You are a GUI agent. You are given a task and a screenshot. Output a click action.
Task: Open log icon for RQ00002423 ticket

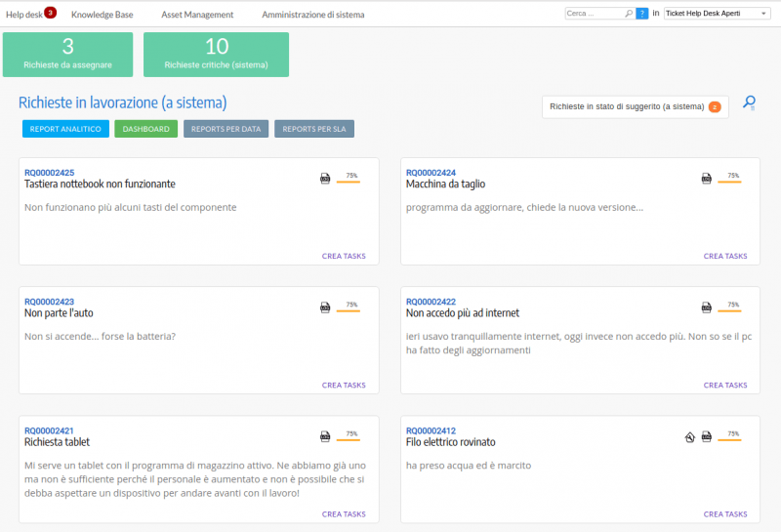[325, 307]
